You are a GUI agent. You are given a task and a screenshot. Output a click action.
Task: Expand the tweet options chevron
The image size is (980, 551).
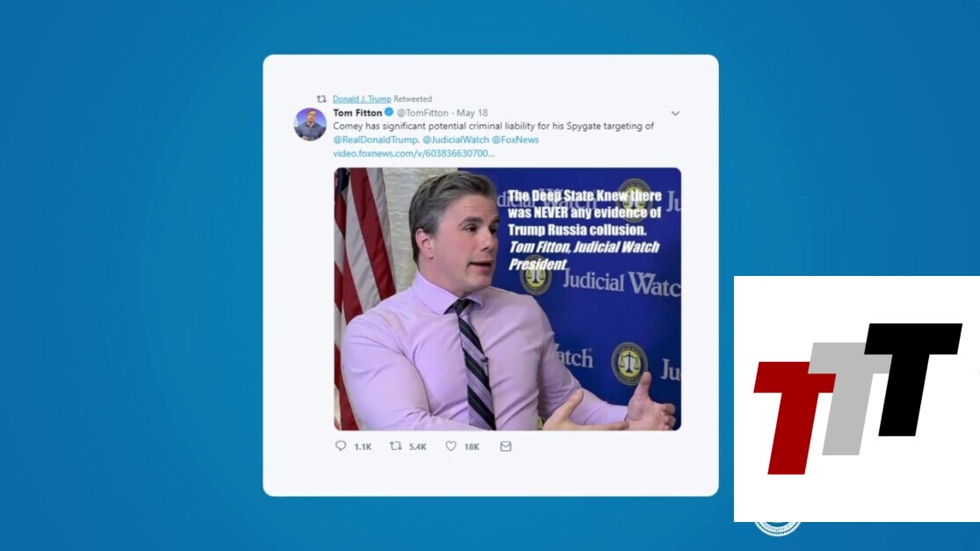(675, 113)
